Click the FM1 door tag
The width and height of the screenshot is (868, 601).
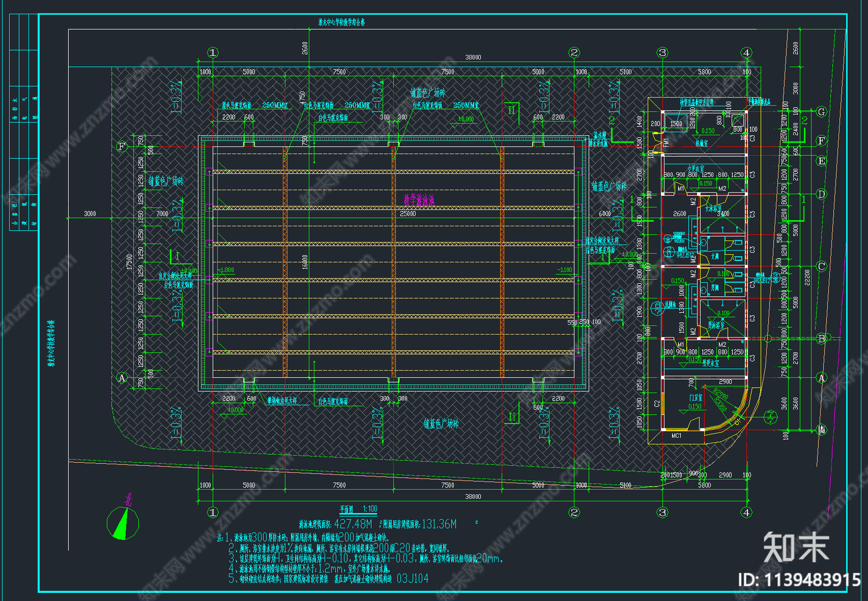(666, 143)
